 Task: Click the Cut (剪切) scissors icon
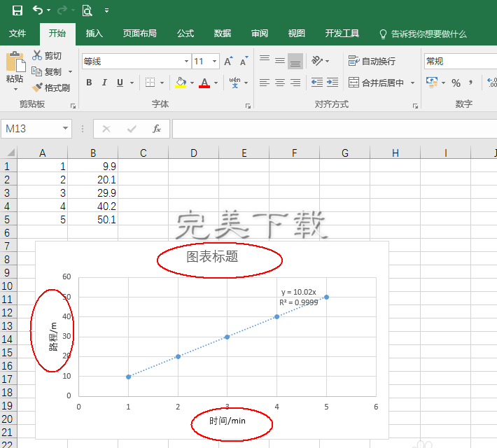coord(38,55)
